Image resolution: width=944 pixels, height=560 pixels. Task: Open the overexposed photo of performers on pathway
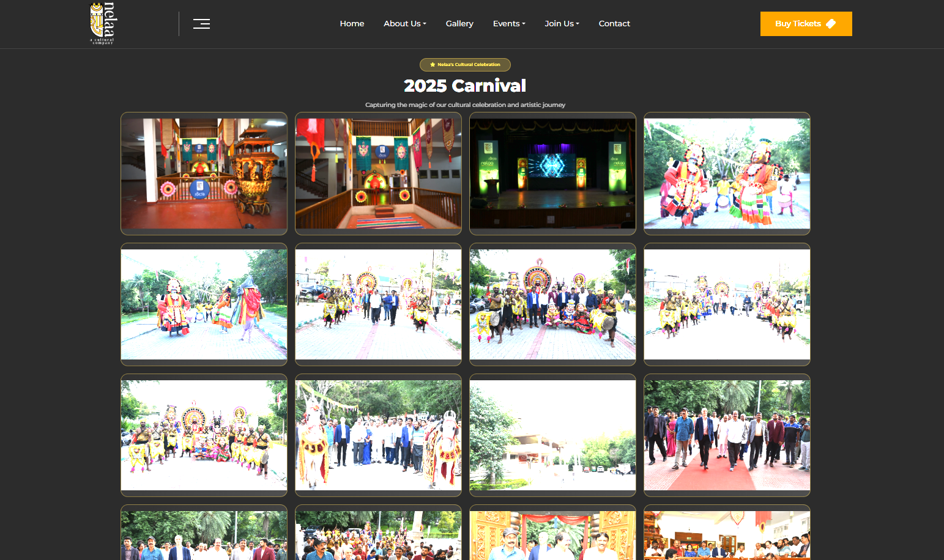[x=727, y=304]
